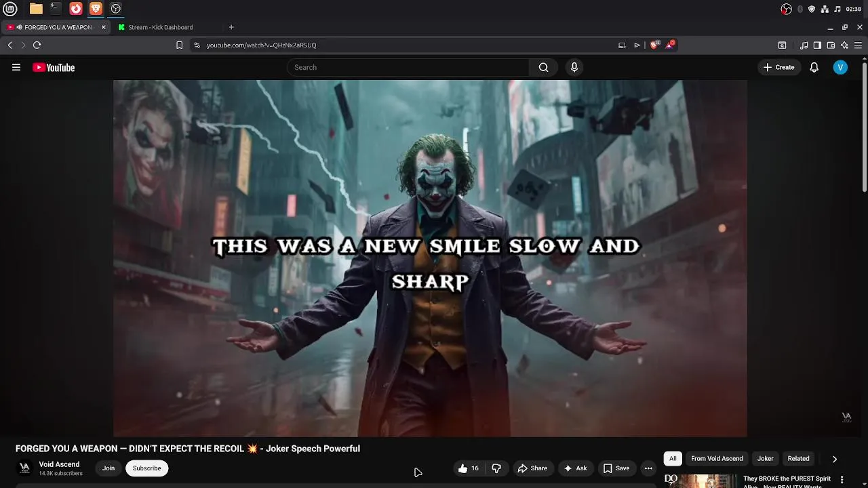
Task: View site information in the address bar
Action: click(197, 45)
